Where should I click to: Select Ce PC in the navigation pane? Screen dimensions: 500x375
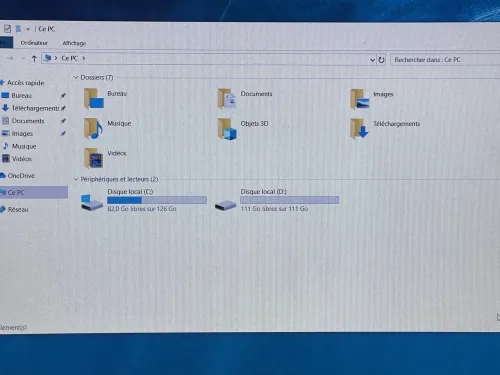(x=33, y=192)
